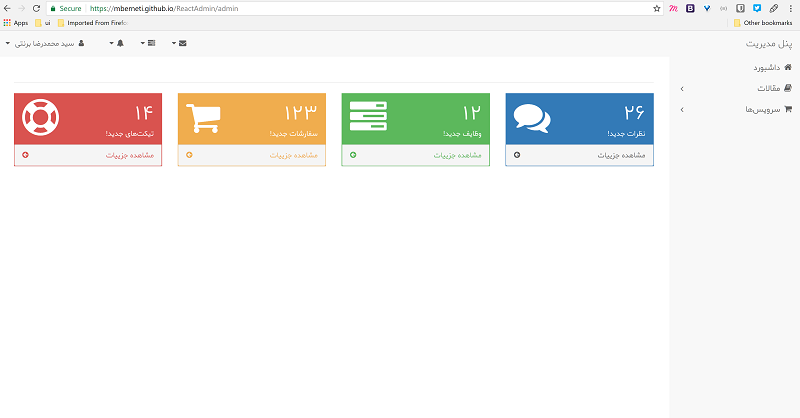
Task: Click سفارشات جدید! label on orange card
Action: coord(293,134)
